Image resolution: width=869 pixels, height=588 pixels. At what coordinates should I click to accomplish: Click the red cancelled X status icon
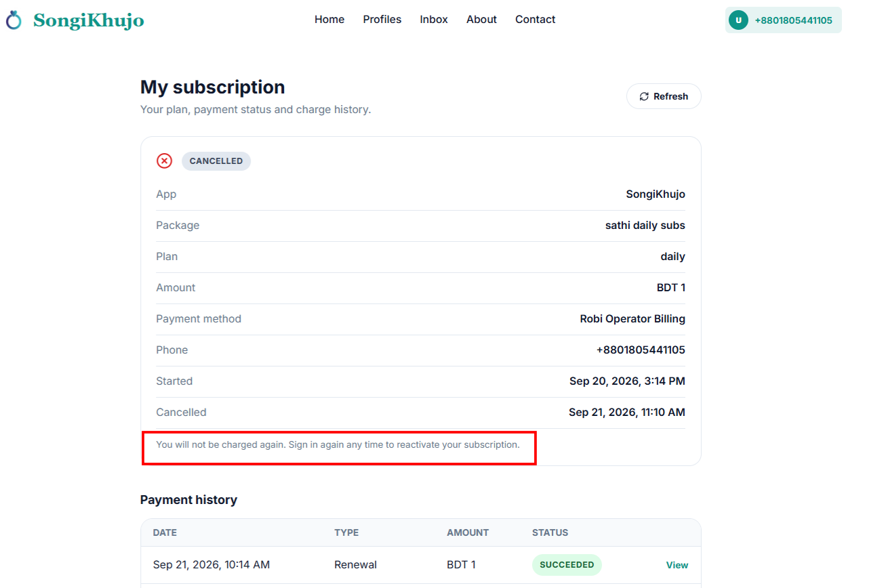(x=164, y=161)
